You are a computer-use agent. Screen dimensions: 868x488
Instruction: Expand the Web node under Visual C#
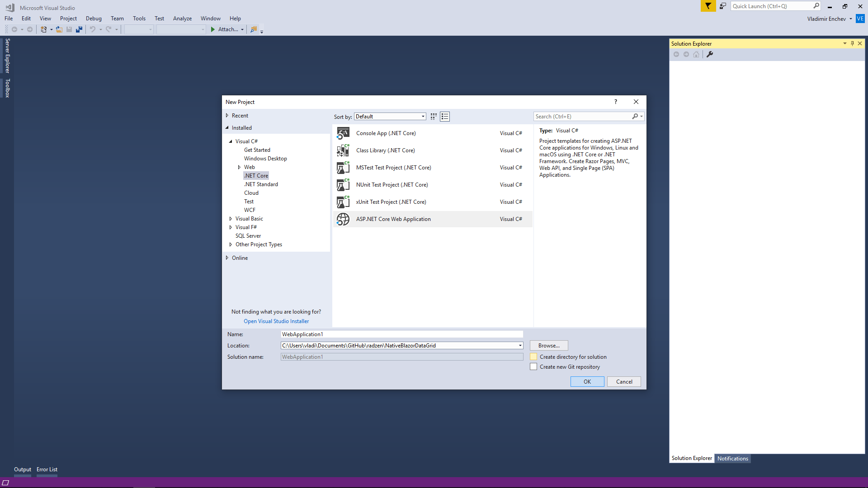pyautogui.click(x=239, y=167)
